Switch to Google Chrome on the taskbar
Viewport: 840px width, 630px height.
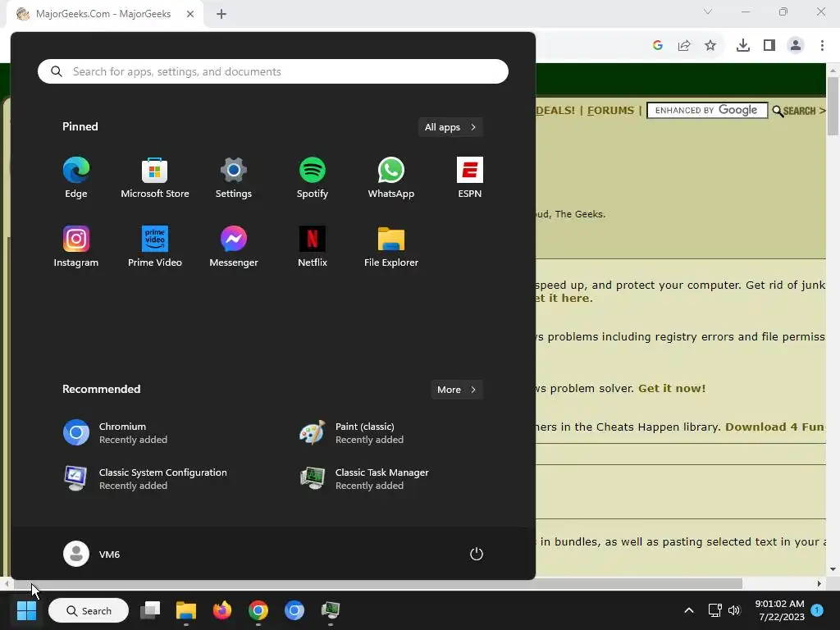click(x=258, y=610)
